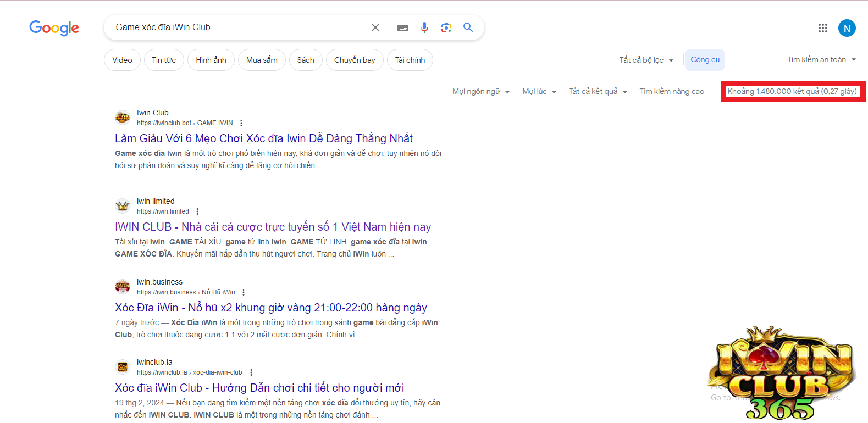Screen dimensions: 868x423
Task: Click the iwin limited crown favicon
Action: (123, 206)
